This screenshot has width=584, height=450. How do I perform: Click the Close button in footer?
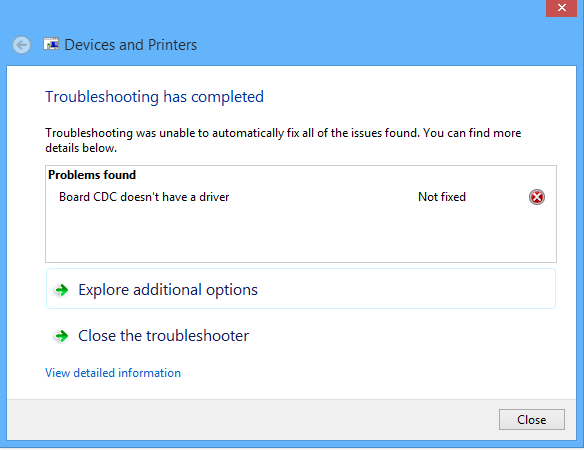pyautogui.click(x=531, y=420)
